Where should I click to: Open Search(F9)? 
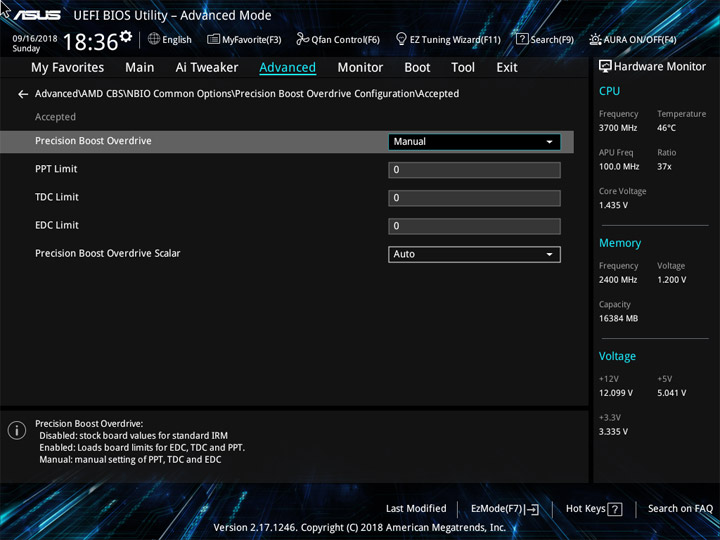(x=545, y=39)
